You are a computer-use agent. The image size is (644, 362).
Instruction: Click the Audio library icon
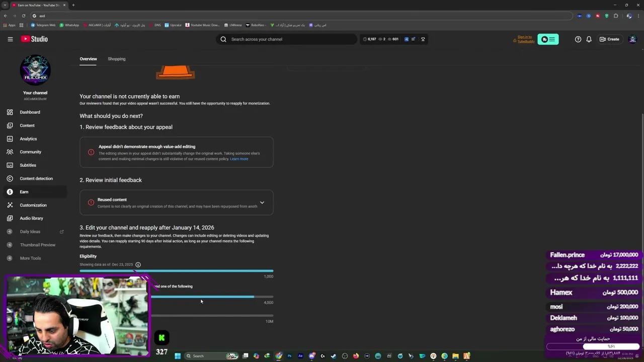point(10,218)
